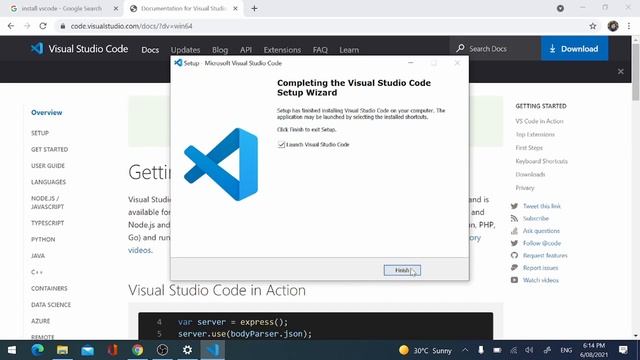Jump to Top Extensions link
This screenshot has width=640, height=360.
pos(535,134)
